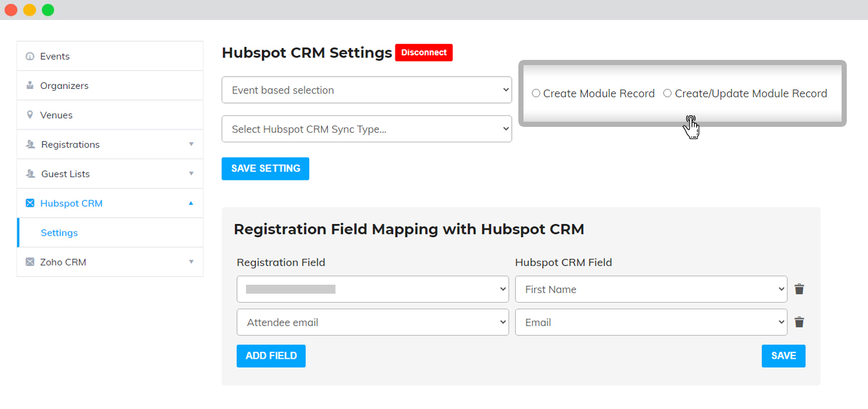Maximize the window with green button
This screenshot has height=409, width=868.
coord(48,10)
